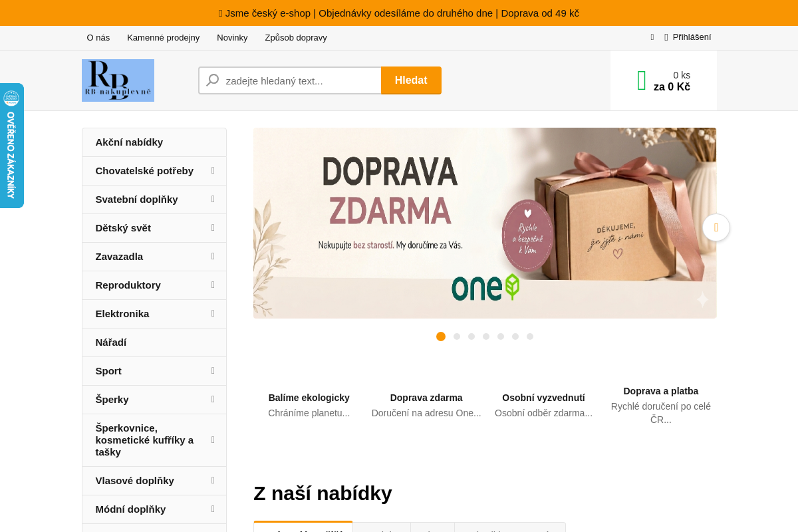Click the Doprava zdarma info heading
Image resolution: width=798 pixels, height=532 pixels.
tap(426, 398)
